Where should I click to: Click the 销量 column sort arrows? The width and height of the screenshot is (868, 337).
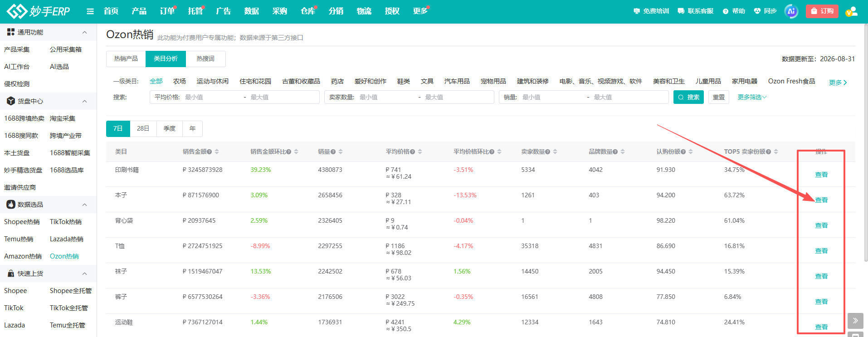(341, 151)
